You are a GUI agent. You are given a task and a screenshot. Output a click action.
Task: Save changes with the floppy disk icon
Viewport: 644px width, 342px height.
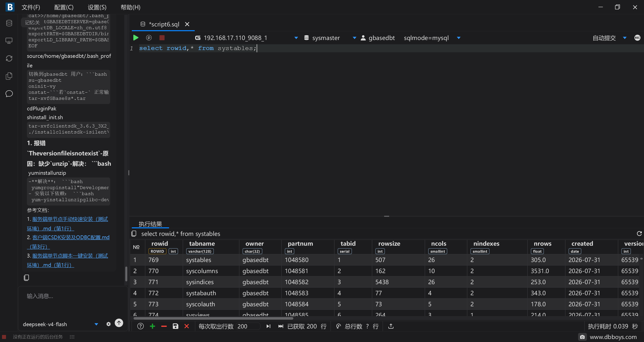175,326
